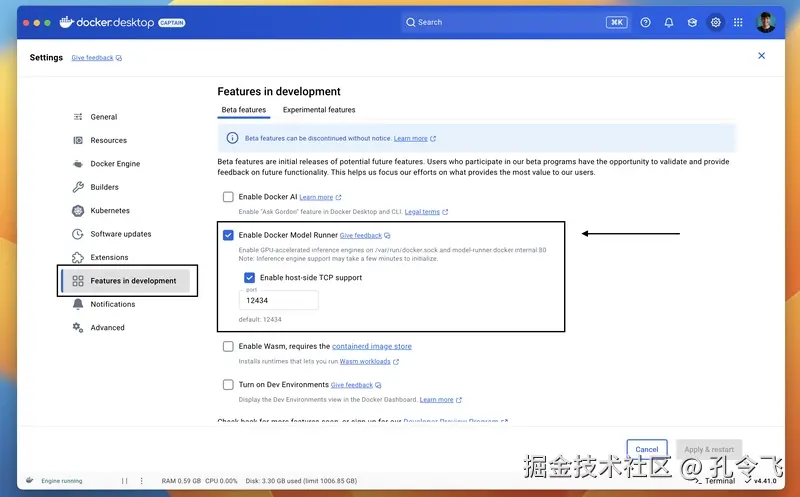Click the engine running whale status icon

(x=30, y=480)
